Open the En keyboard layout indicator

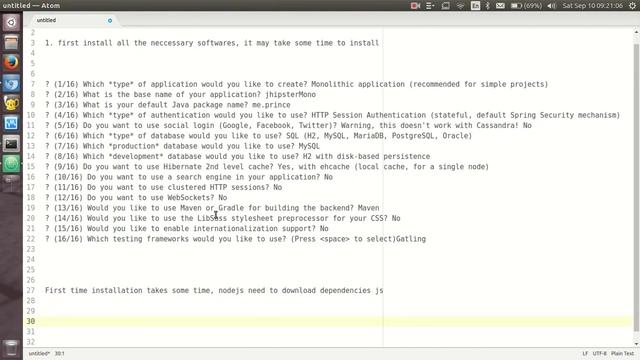tap(475, 6)
